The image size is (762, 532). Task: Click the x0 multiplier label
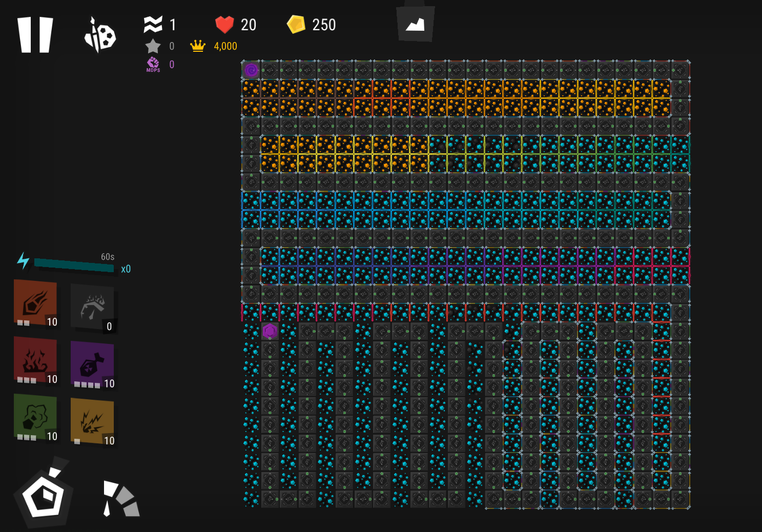pos(126,269)
